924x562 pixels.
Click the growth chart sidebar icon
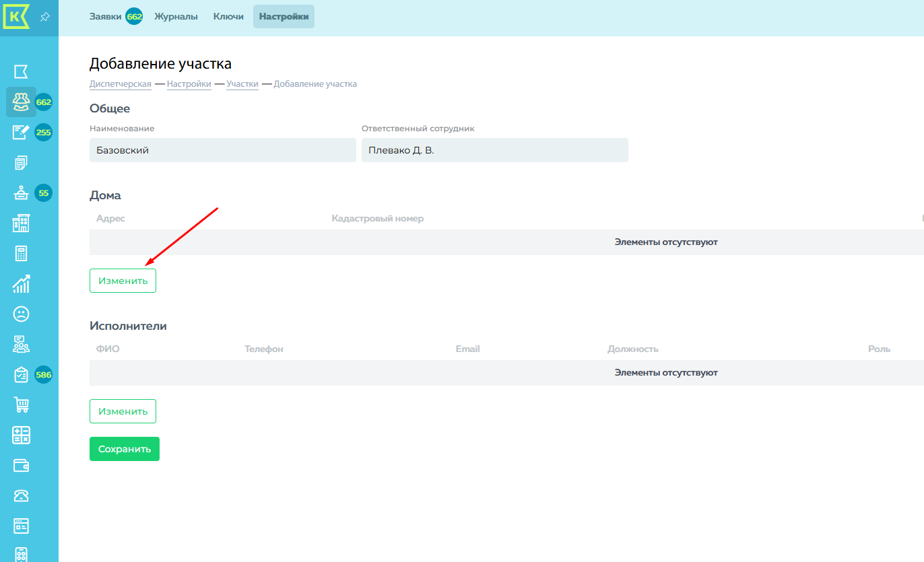tap(21, 284)
